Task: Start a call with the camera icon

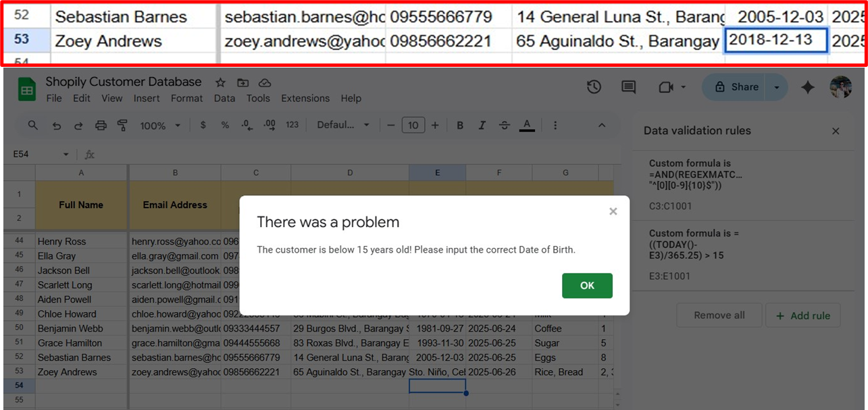Action: point(667,87)
